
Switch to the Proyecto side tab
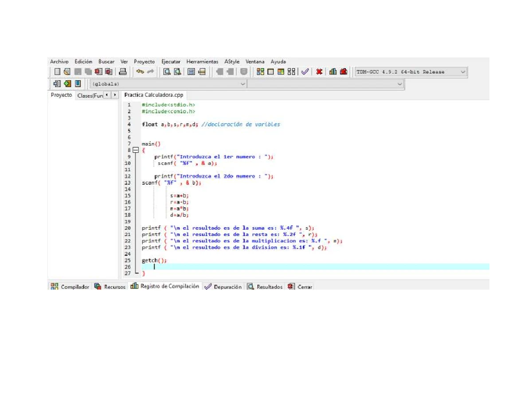point(61,95)
